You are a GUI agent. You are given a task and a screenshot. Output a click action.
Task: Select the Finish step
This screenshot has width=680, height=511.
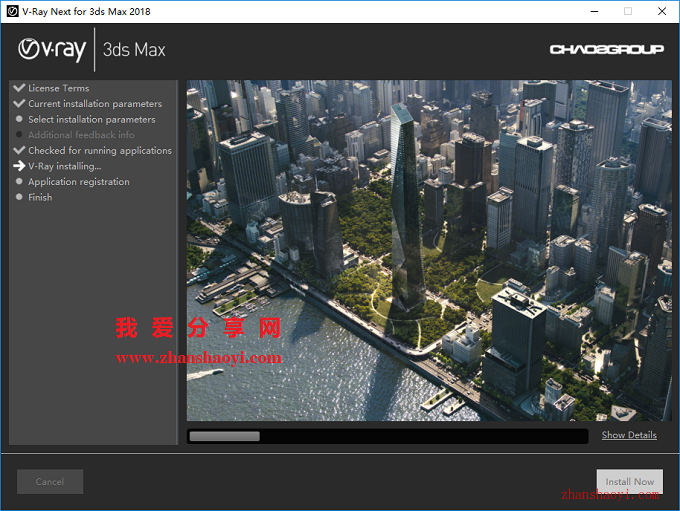click(40, 197)
